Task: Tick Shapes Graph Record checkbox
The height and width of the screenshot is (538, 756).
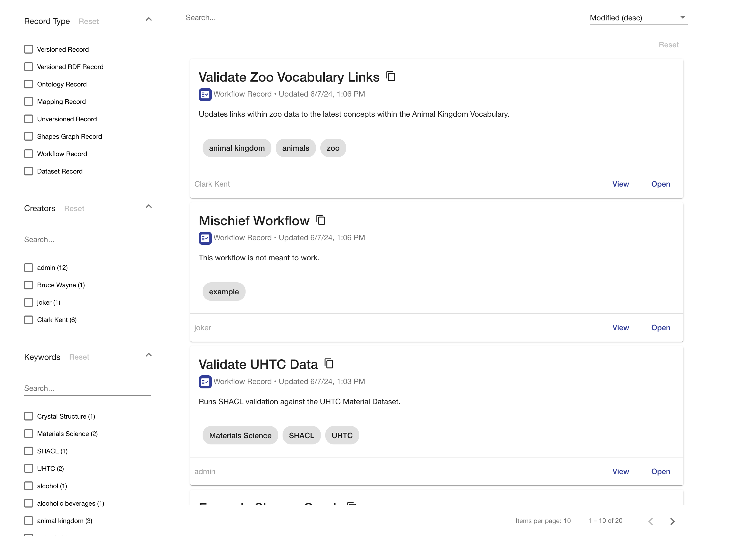Action: click(x=29, y=137)
